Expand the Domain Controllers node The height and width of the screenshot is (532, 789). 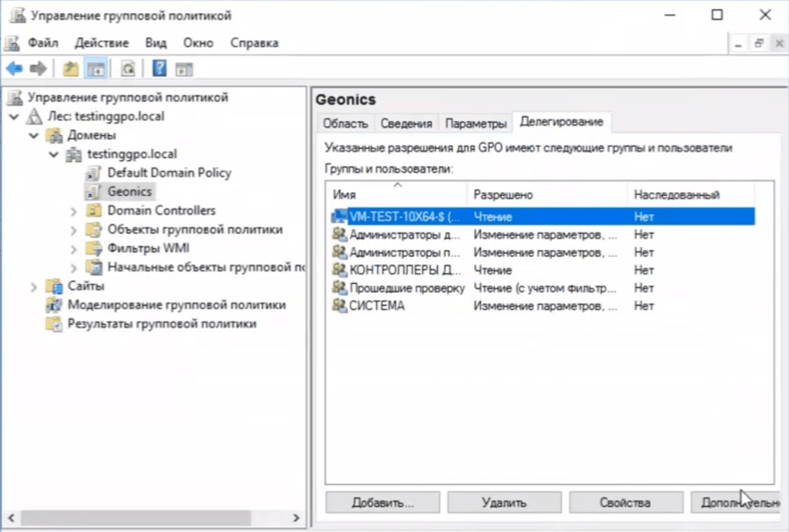73,211
